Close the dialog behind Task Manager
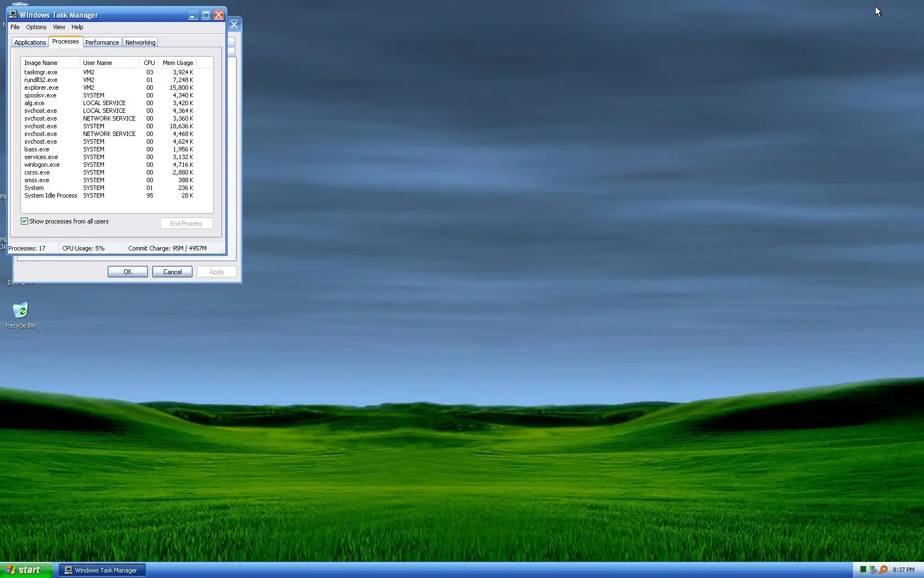Screen dimensions: 924x578 234,24
